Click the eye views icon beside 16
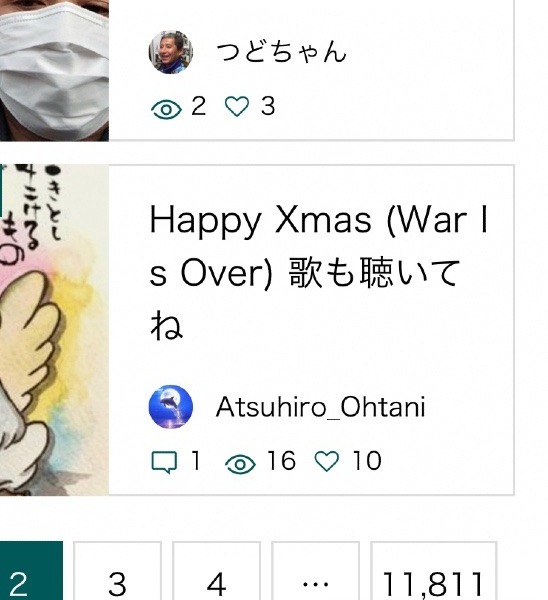Screen dimensions: 548x600 point(240,464)
